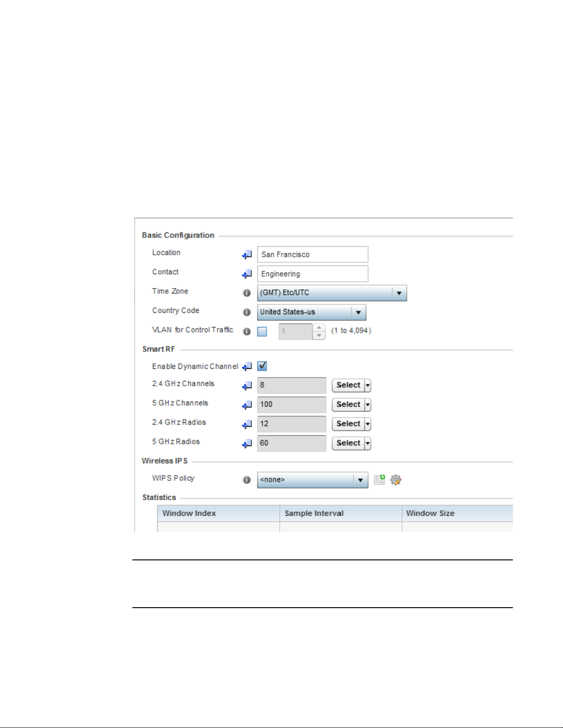Click the Statistics section heading
563x728 pixels.
pos(159,497)
